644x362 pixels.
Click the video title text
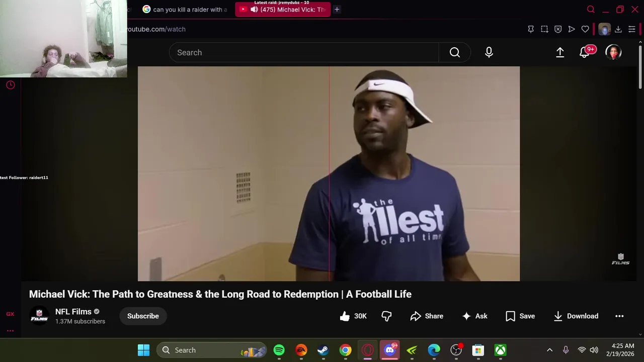click(220, 294)
